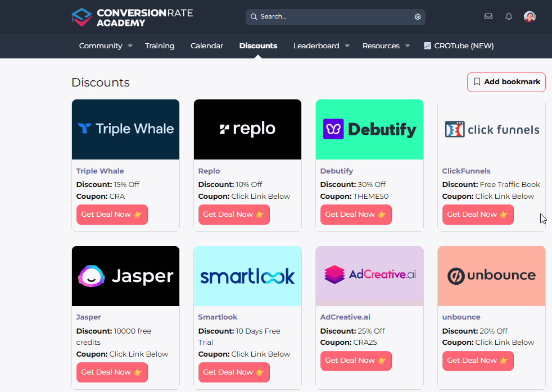552x392 pixels.
Task: Get Deal Now for Triple Whale
Action: (112, 215)
